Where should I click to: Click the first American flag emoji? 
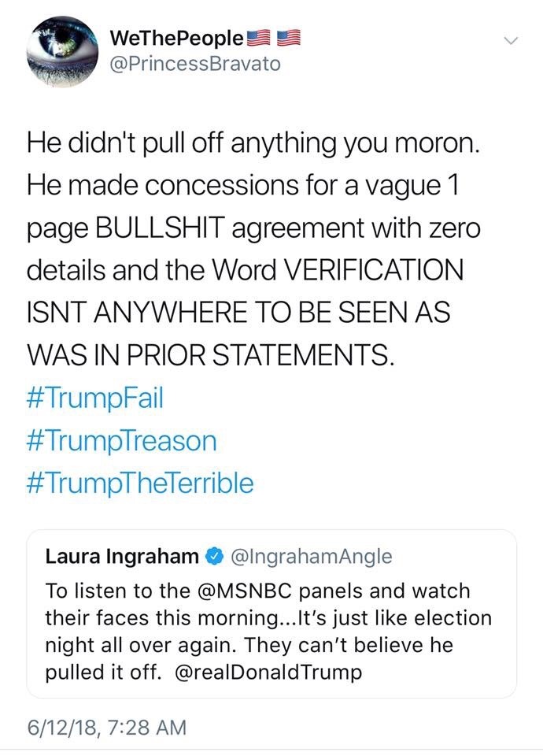pyautogui.click(x=260, y=37)
